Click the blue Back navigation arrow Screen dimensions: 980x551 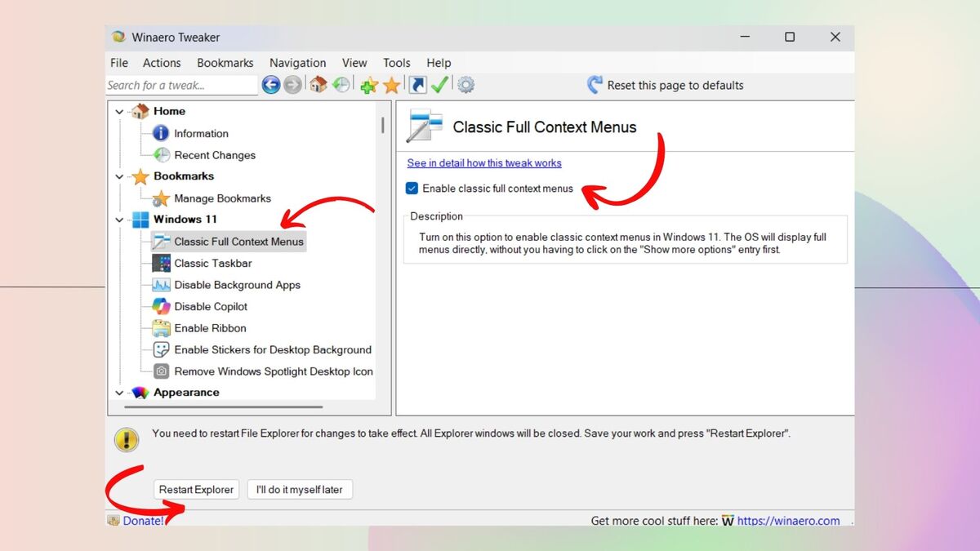click(x=271, y=85)
